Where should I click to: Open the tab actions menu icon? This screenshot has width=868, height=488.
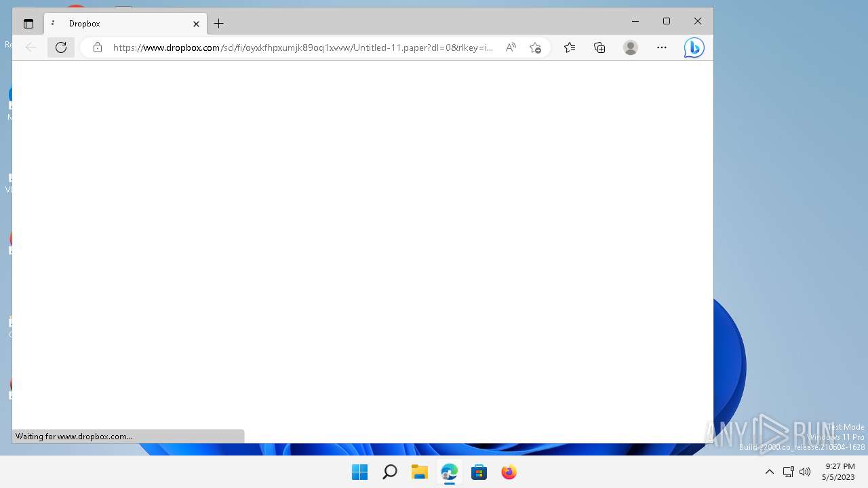click(28, 24)
